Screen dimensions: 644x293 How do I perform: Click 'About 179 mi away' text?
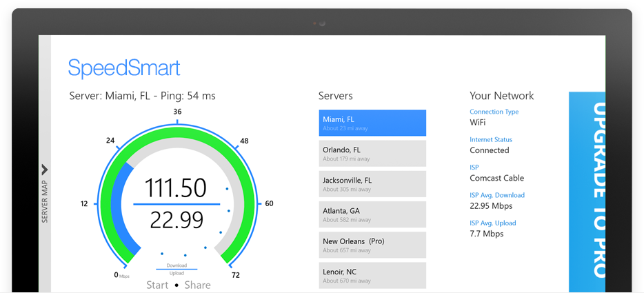[x=346, y=159]
